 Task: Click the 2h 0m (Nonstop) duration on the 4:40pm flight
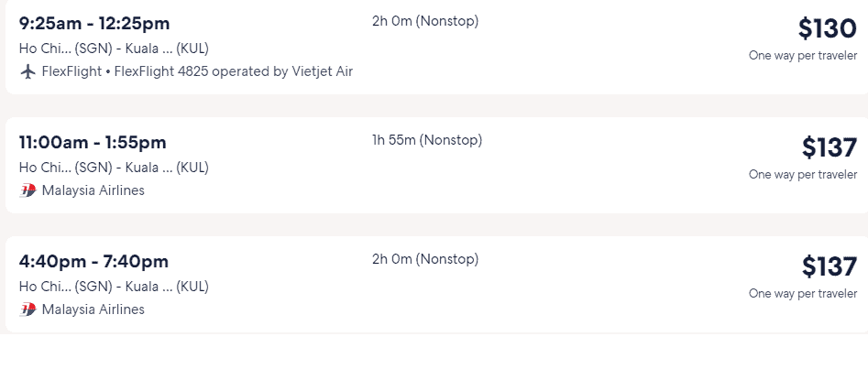coord(425,259)
